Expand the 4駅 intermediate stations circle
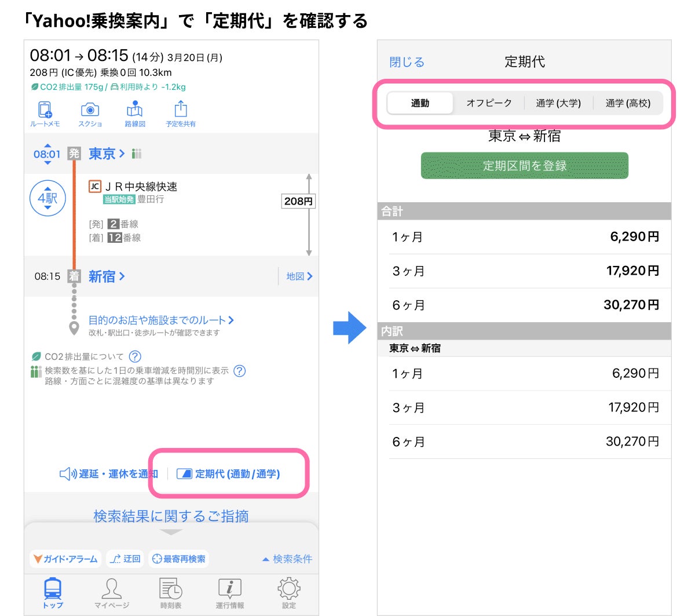This screenshot has height=616, width=695. click(47, 198)
